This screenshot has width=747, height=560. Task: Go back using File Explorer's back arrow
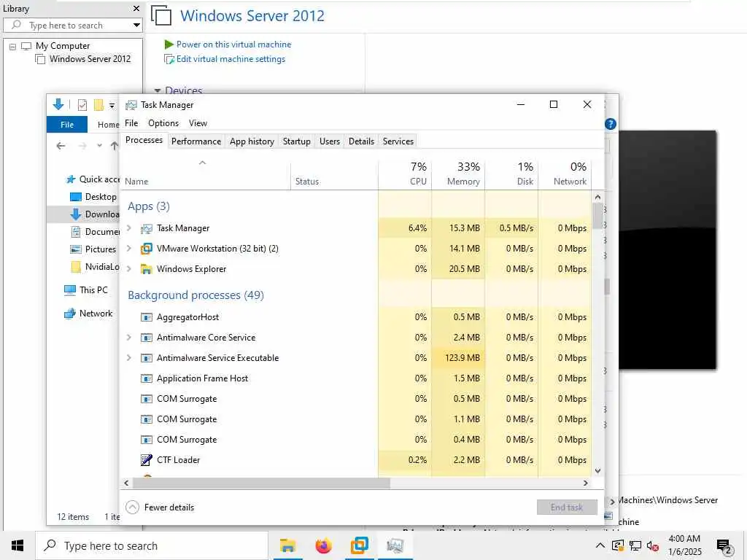[x=61, y=146]
